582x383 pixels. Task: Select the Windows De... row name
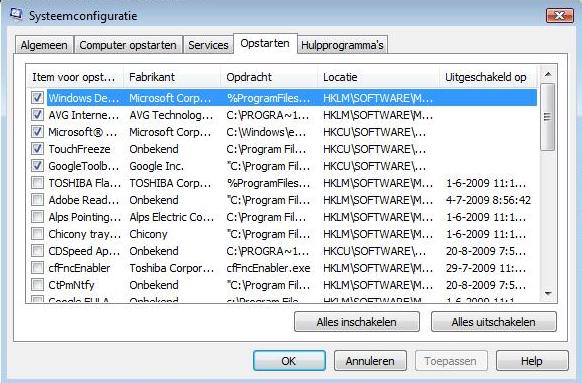tap(84, 98)
